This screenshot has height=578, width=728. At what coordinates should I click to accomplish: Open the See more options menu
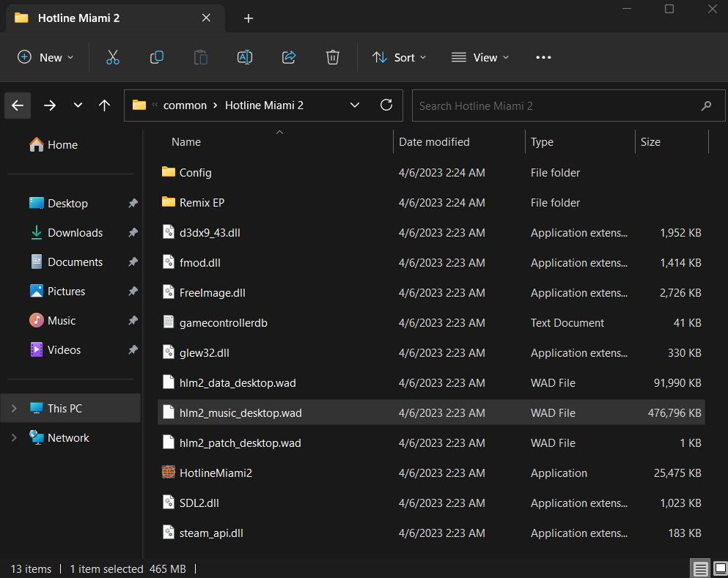tap(543, 57)
